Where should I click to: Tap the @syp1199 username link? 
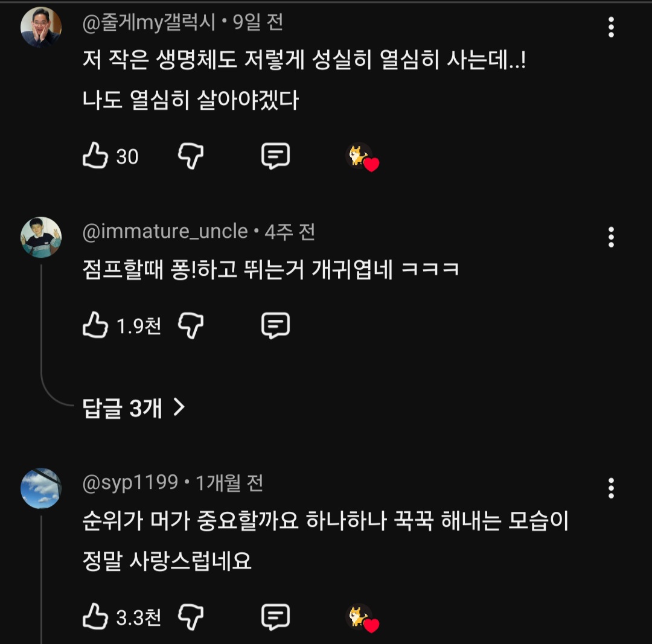click(x=130, y=482)
